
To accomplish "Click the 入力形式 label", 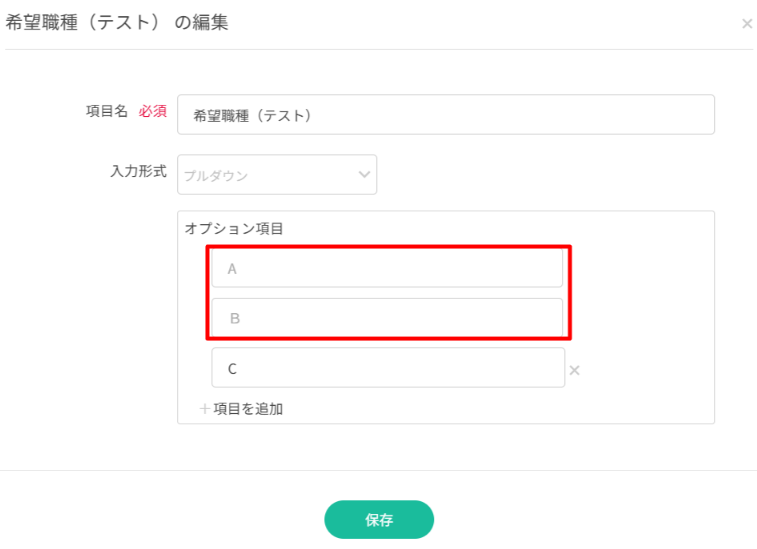I will (139, 171).
